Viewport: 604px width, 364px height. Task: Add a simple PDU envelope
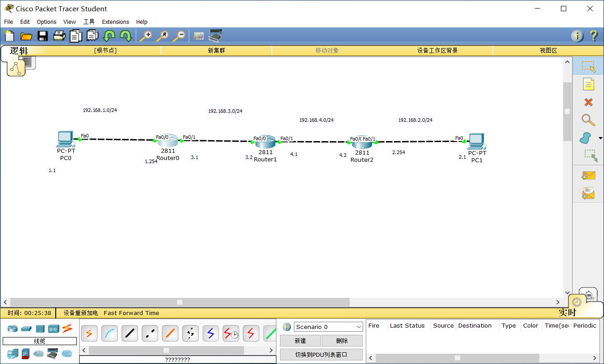588,176
